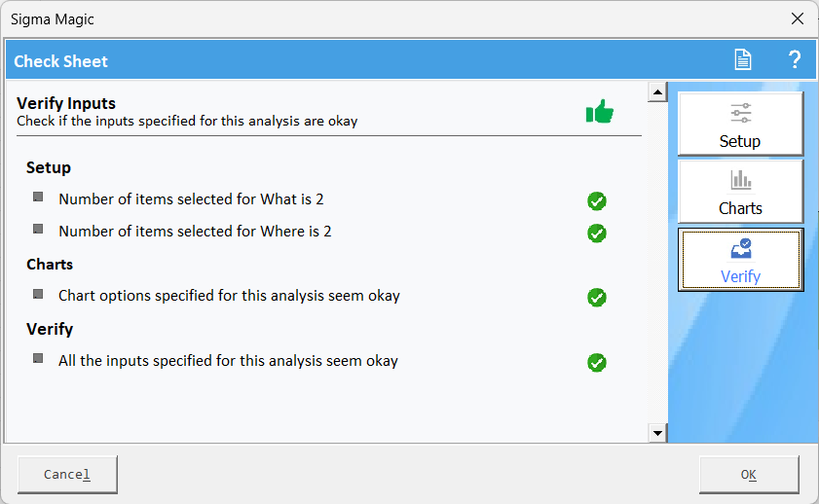Click the scroll up arrow
819x504 pixels.
coord(657,93)
